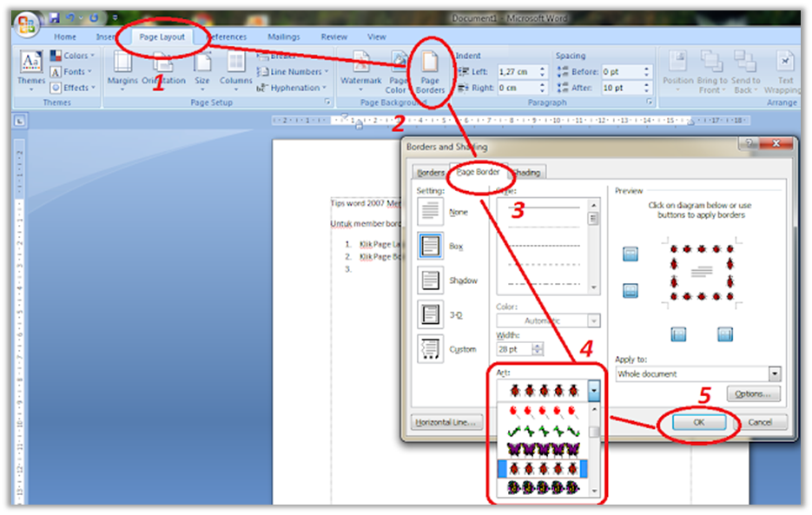
Task: Adjust Spacing Before stepper arrows
Action: [x=646, y=71]
